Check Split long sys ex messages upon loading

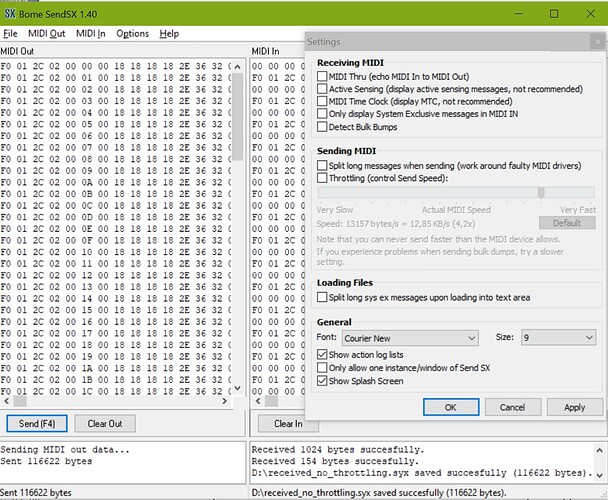point(322,297)
